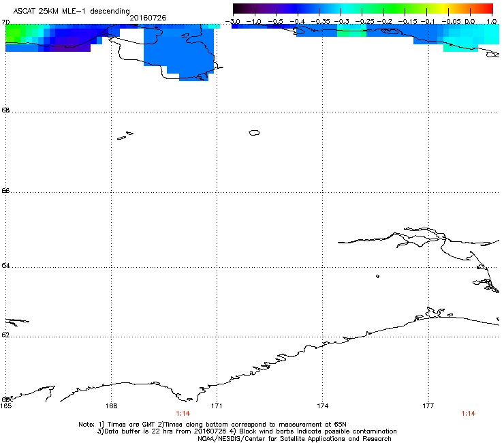Click the latitude label 70
This screenshot has height=443, width=504.
5,22
